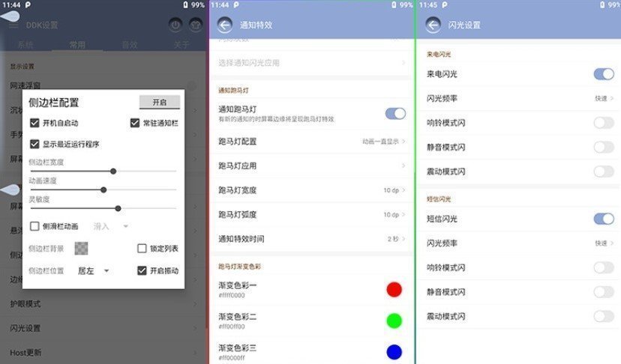Tap the shirt theme icon in DDK设置 header
This screenshot has height=364, width=621.
point(195,25)
